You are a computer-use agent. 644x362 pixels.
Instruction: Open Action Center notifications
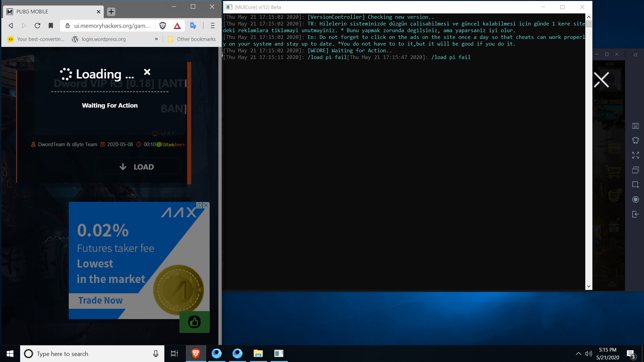(631, 354)
